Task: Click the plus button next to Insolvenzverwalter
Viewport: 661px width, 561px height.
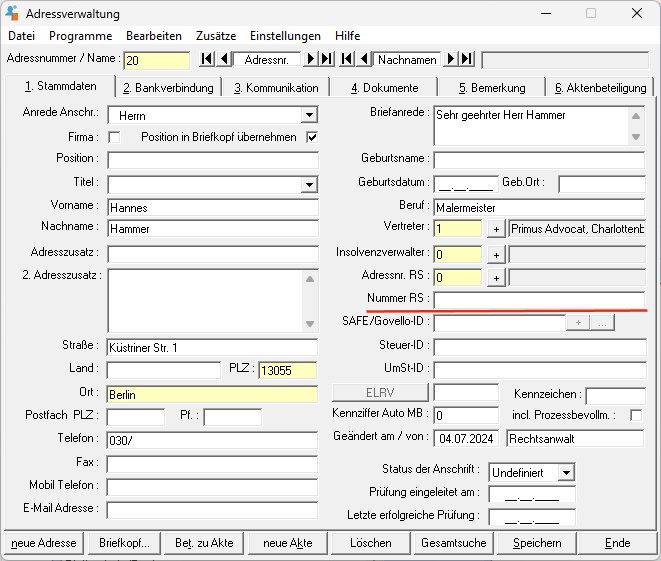Action: click(x=496, y=255)
